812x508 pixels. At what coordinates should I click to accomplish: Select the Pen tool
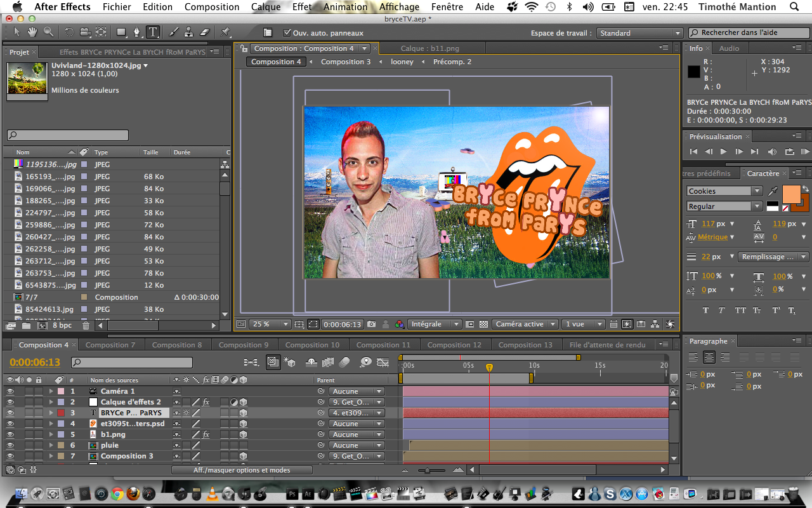pos(137,32)
